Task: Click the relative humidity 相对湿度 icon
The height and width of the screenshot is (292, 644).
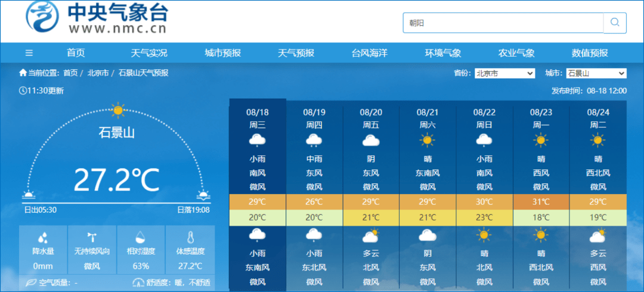Action: 141,237
